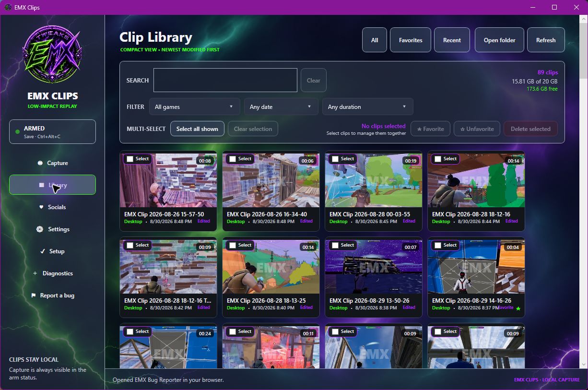Click the green favorite star on 14-16-26 clip
Image resolution: width=588 pixels, height=390 pixels.
coord(518,308)
